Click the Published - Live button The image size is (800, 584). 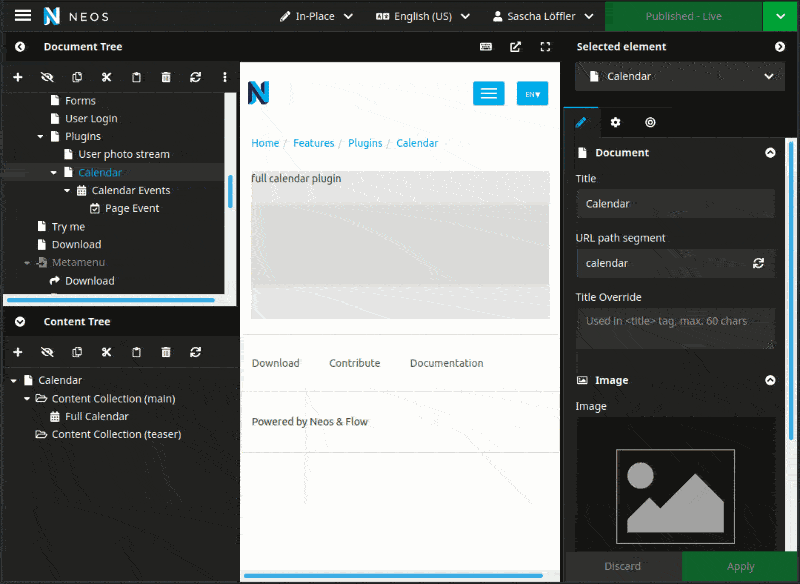point(683,16)
